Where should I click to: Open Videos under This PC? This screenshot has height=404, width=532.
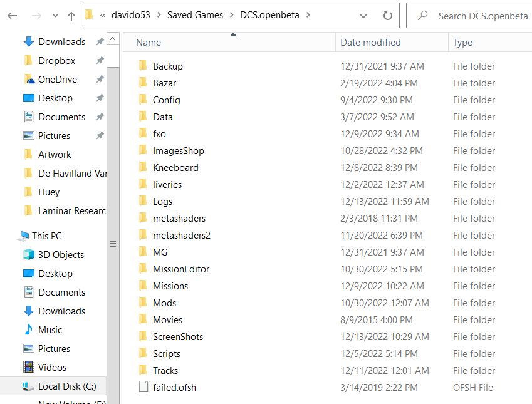click(52, 368)
